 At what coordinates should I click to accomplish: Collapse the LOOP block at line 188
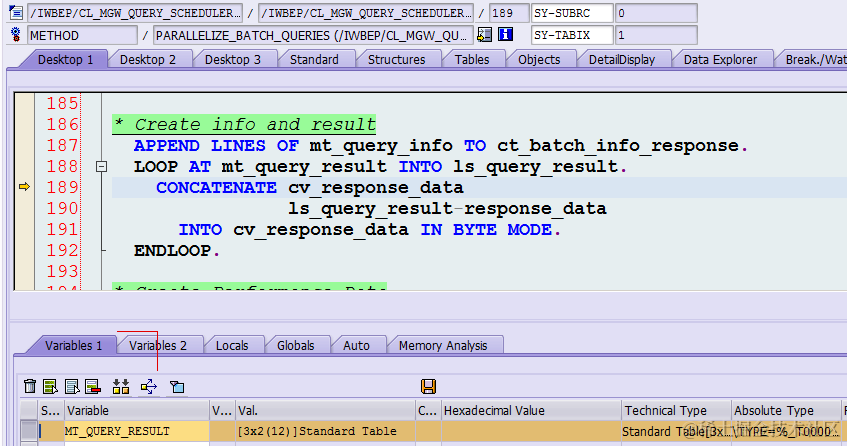[x=101, y=167]
